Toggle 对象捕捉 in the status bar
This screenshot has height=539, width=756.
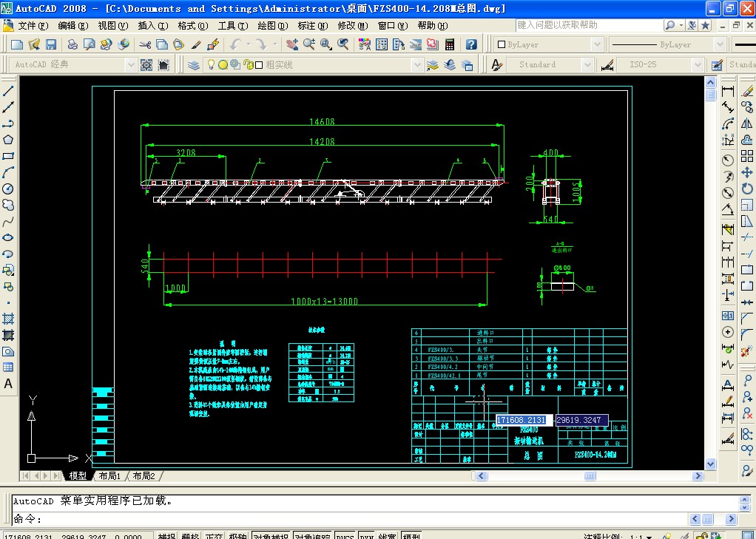[x=271, y=535]
